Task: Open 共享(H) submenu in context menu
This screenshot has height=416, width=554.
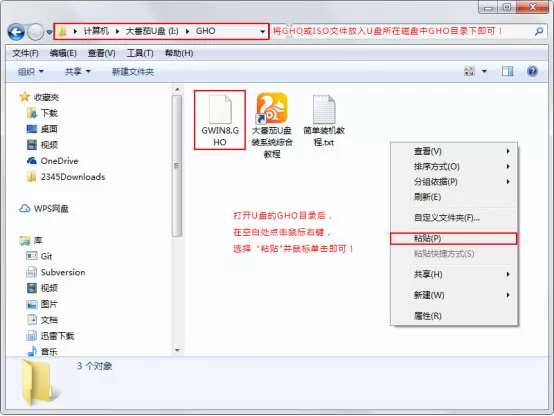Action: [x=454, y=274]
